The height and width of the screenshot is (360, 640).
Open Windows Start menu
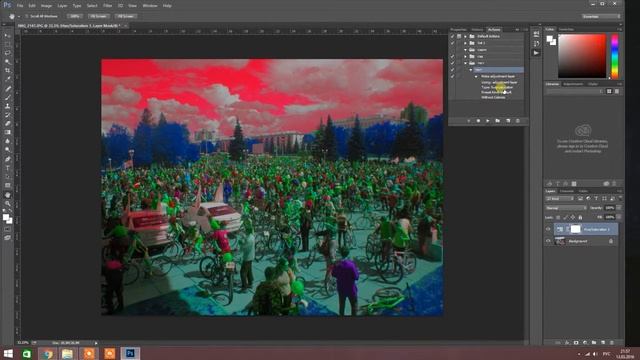coord(8,353)
